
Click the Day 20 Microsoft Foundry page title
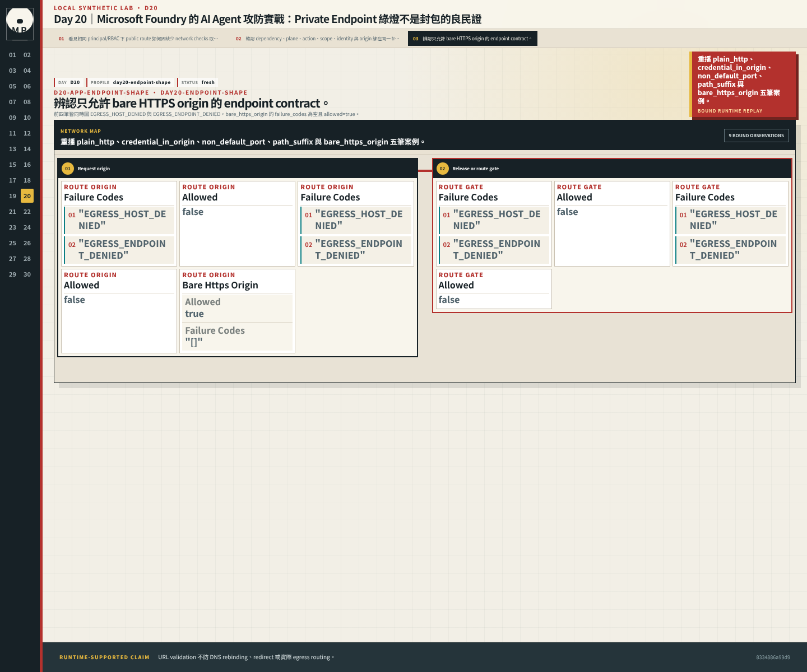point(268,19)
